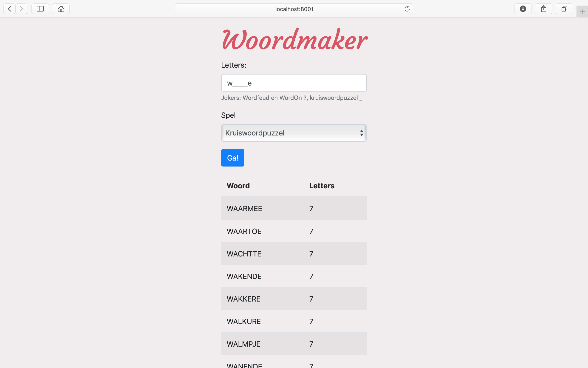Click the letter count for WACHTTE
The width and height of the screenshot is (588, 368).
click(x=311, y=254)
